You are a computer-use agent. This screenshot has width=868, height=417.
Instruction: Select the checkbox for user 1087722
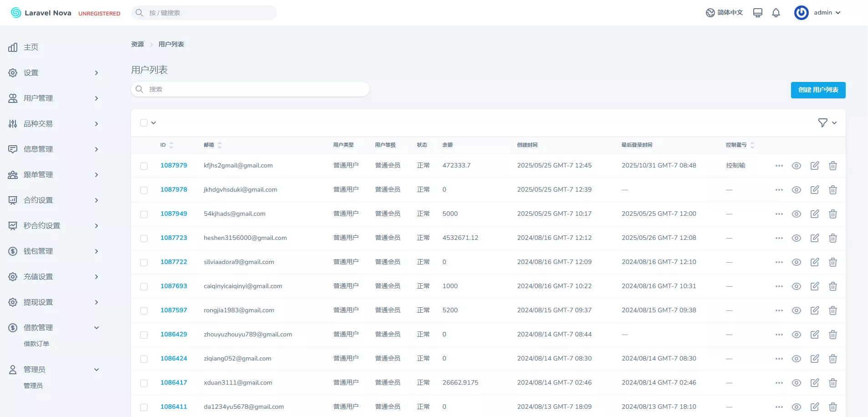click(144, 263)
